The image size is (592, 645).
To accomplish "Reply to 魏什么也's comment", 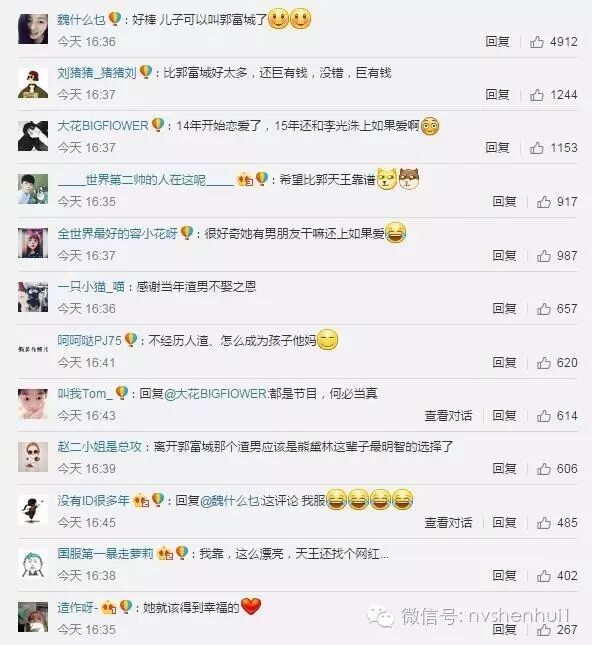I will (497, 42).
